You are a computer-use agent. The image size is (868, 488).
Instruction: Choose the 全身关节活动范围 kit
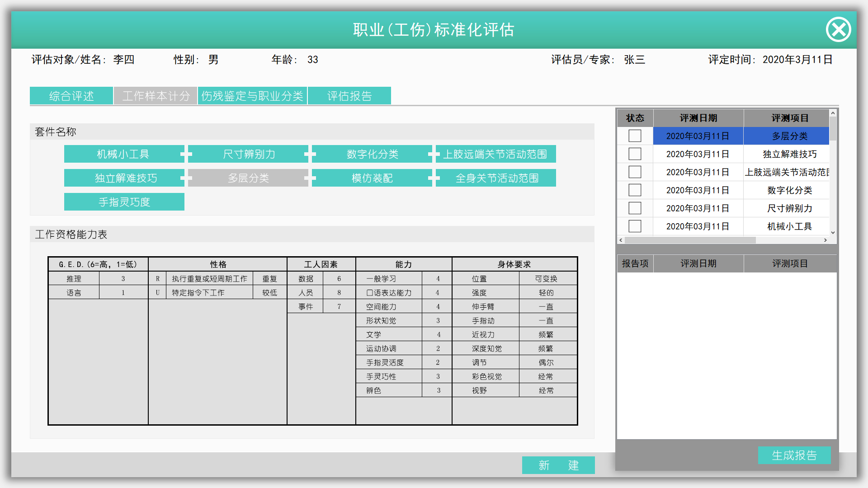point(496,178)
